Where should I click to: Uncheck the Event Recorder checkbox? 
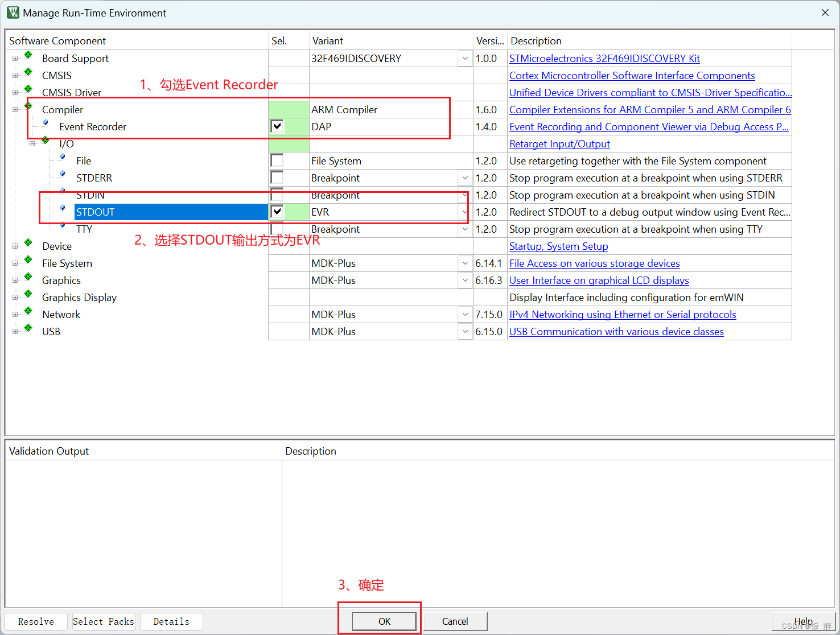277,126
